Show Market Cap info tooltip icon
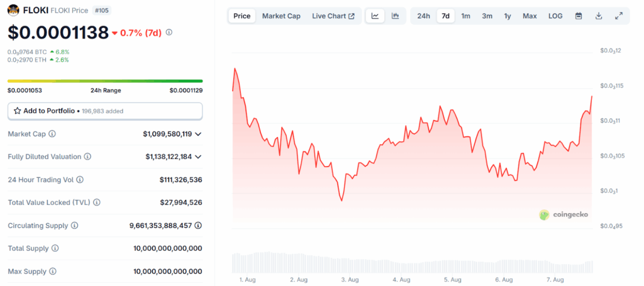Viewport: 644px width, 286px height. (x=52, y=134)
